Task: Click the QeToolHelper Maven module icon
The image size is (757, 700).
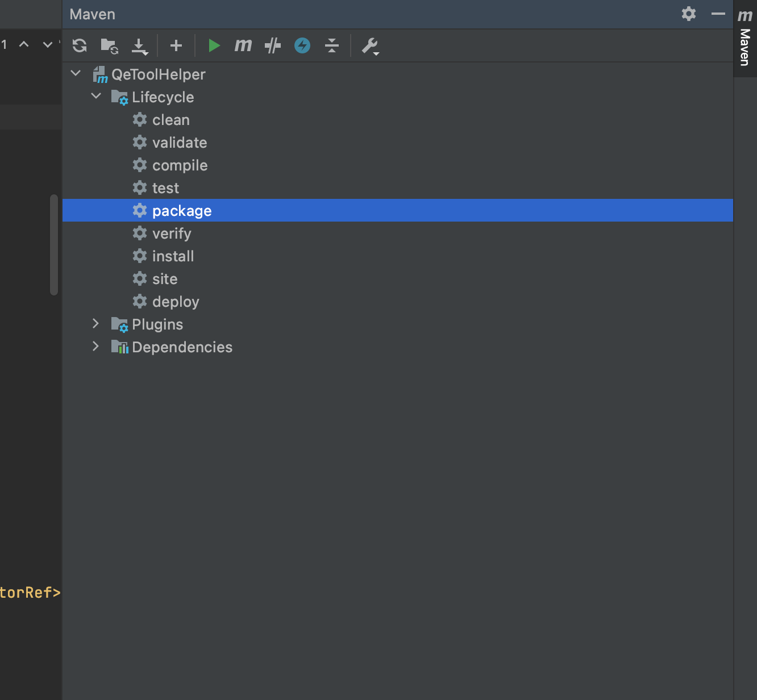Action: (100, 74)
